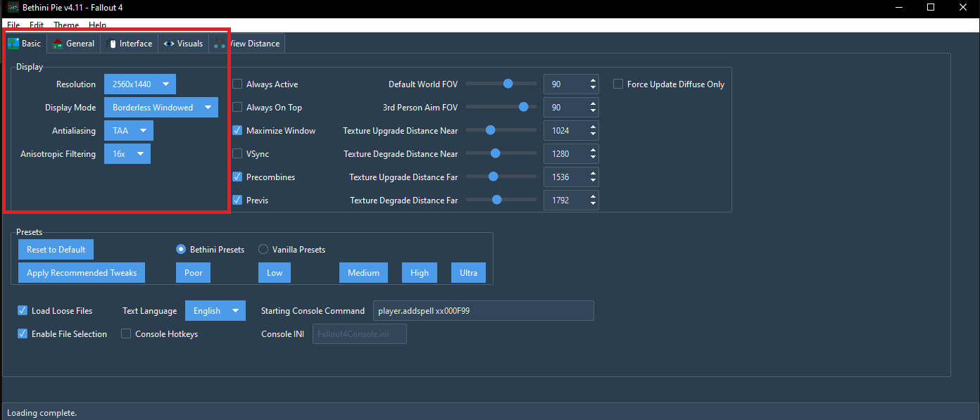Enable the VSync checkbox
Viewport: 980px width, 420px height.
tap(237, 153)
